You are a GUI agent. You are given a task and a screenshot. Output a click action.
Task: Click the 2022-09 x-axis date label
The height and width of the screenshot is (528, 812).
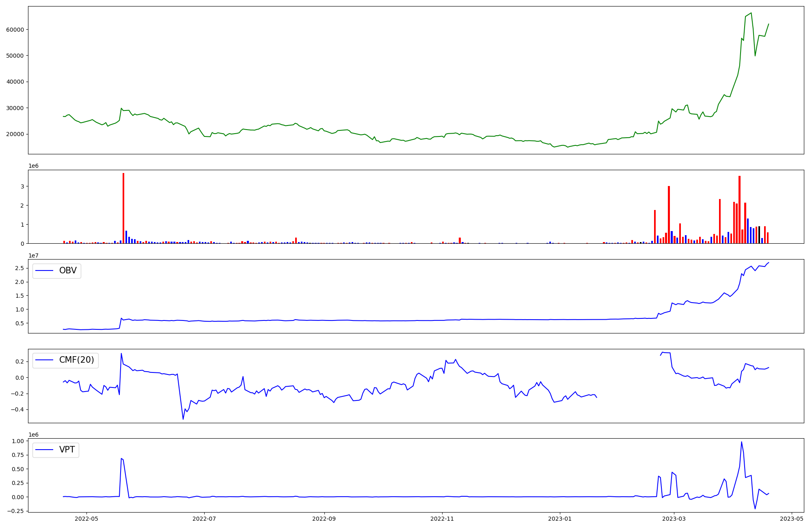coord(324,519)
